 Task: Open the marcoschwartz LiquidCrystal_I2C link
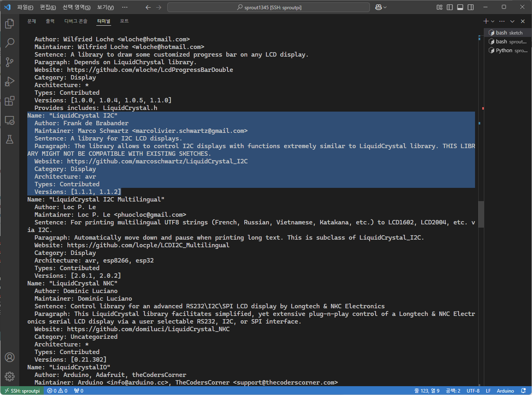(x=157, y=161)
